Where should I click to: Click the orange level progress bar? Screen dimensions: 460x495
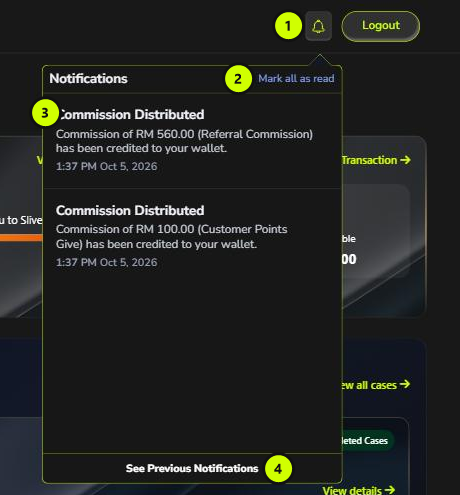click(x=21, y=237)
